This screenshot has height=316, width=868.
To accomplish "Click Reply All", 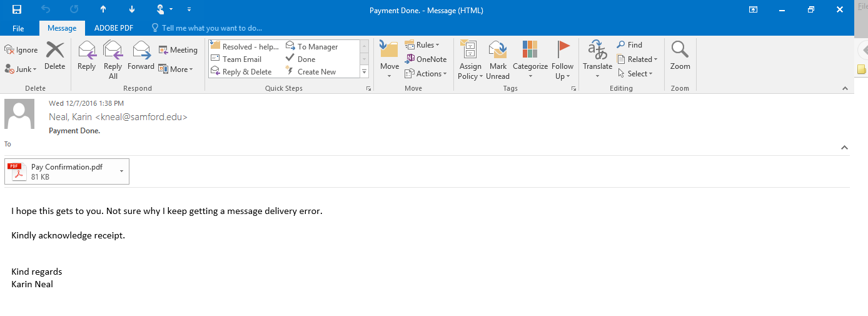I will tap(113, 59).
